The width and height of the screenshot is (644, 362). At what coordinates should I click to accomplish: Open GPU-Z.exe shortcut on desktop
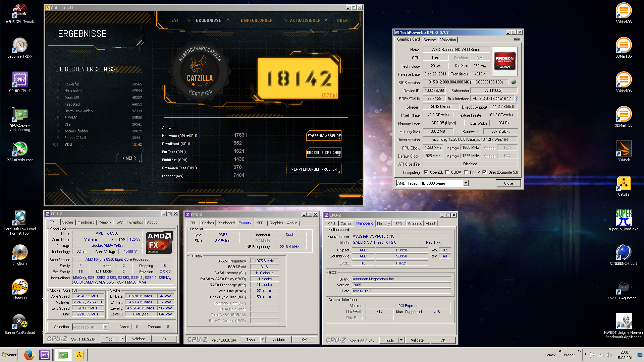pos(20,119)
